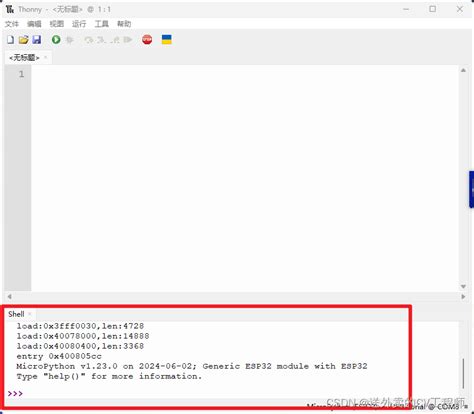Viewport: 474px width, 414px height.
Task: Close the <无标题> editor tab
Action: pos(46,58)
